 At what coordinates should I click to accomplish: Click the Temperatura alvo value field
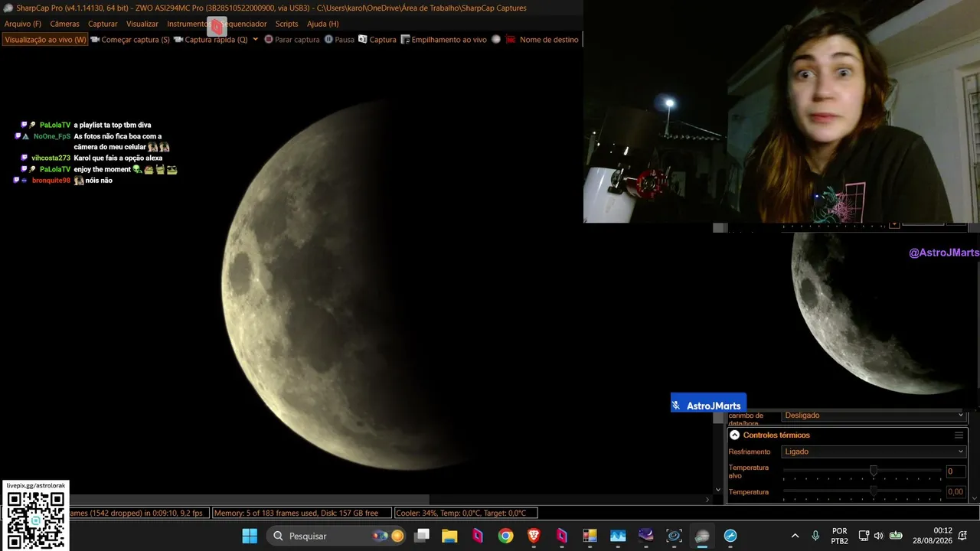tap(955, 471)
